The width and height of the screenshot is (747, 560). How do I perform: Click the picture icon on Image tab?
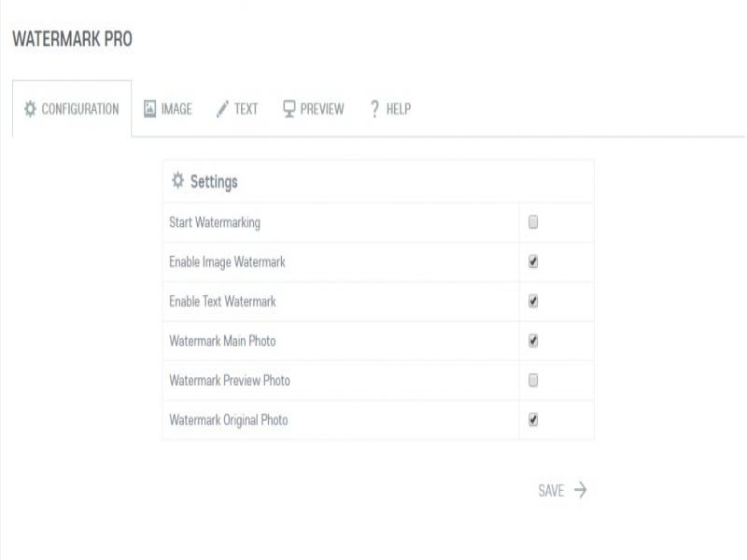(149, 109)
